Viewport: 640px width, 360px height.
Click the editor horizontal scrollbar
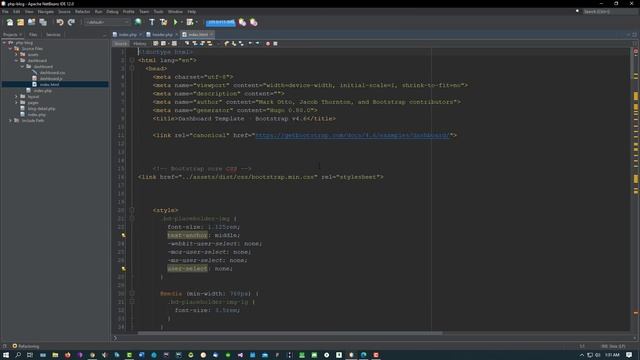pyautogui.click(x=290, y=333)
